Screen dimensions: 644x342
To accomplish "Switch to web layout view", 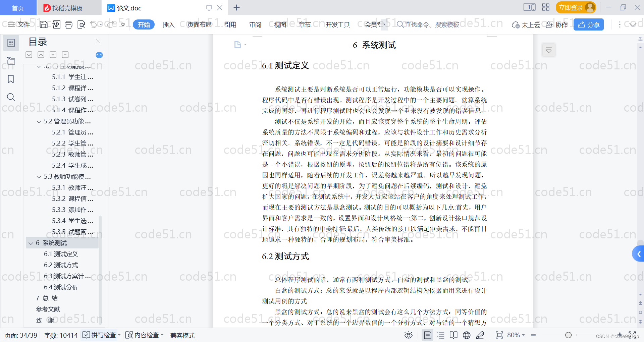I will pyautogui.click(x=467, y=335).
